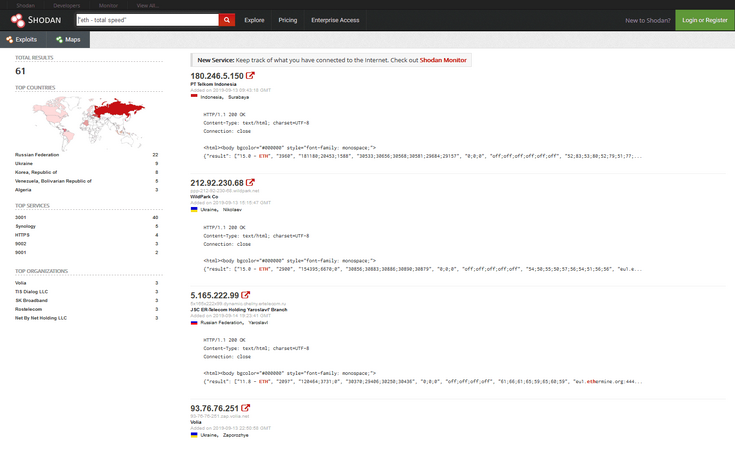Filter by organization SK Broadband

(31, 300)
